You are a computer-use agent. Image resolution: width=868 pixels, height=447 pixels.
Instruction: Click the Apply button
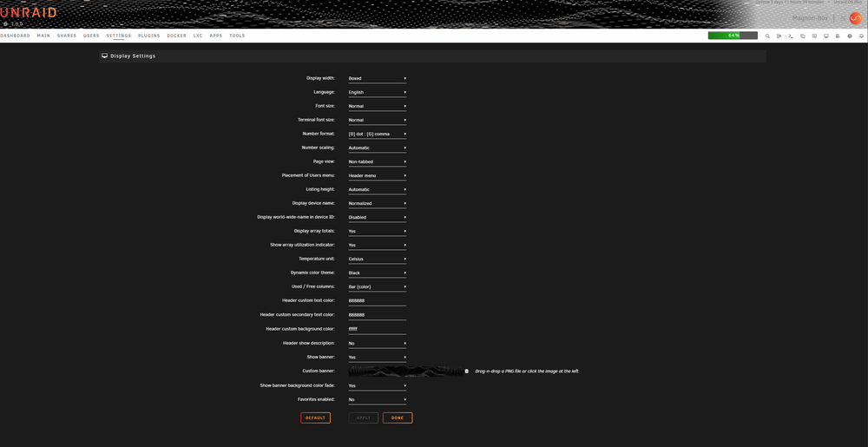364,417
